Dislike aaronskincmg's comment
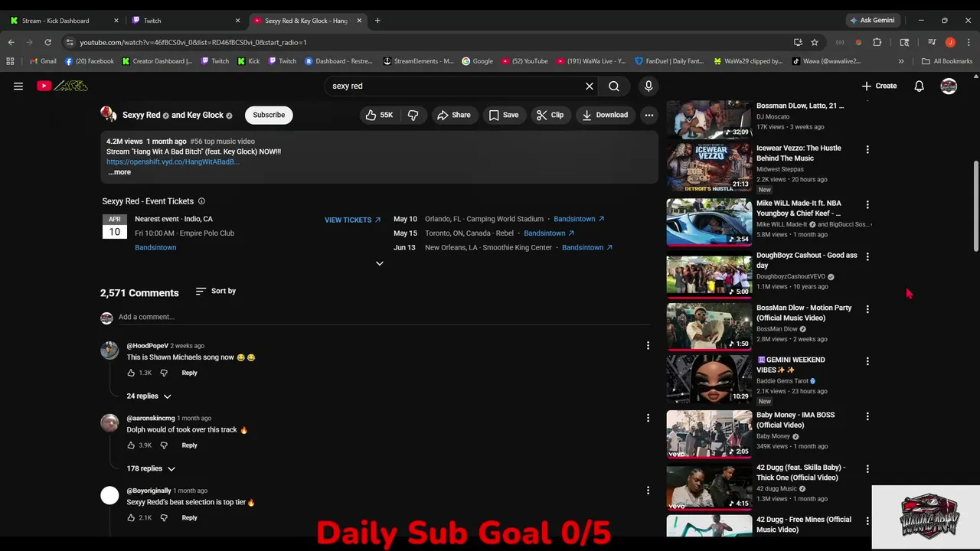Viewport: 980px width, 551px height. (x=164, y=445)
